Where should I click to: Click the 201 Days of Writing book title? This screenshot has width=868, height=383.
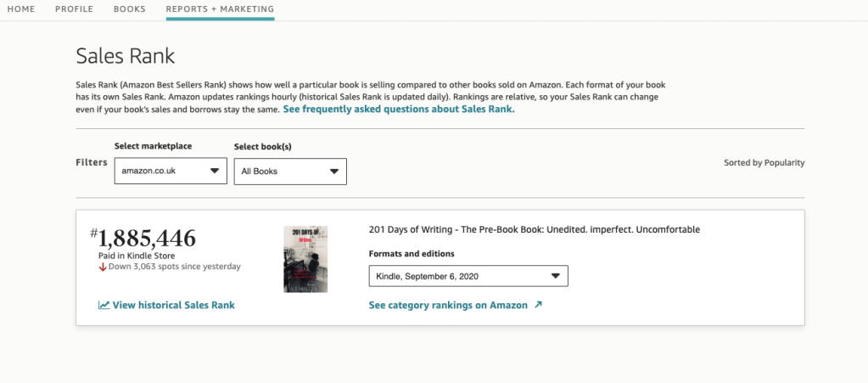click(535, 230)
